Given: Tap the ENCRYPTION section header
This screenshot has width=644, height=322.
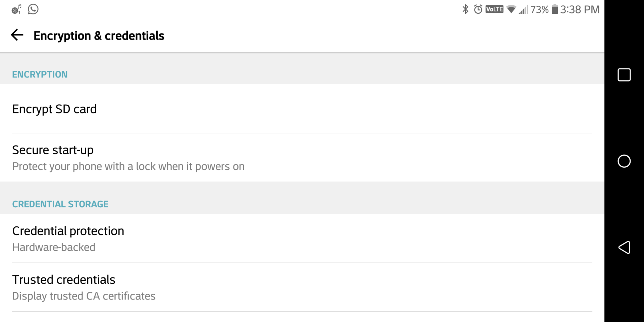Looking at the screenshot, I should click(40, 74).
